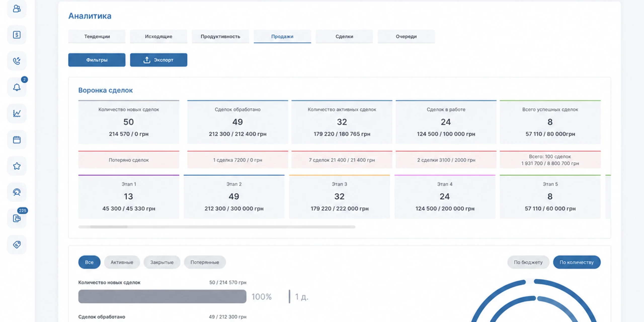Click the Всего: 100 сделок summary cell
The height and width of the screenshot is (322, 644).
[550, 159]
